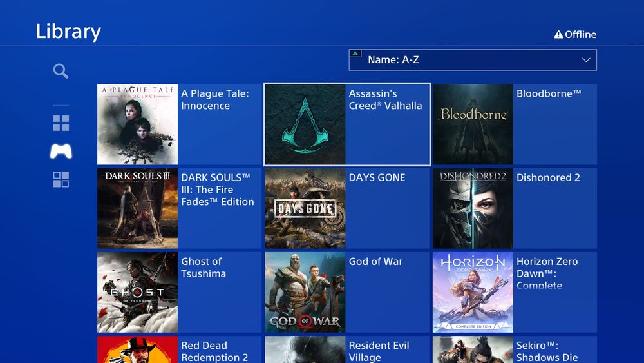Open the Days Gone cover thumbnail
Screen dimensions: 644x363
click(305, 208)
